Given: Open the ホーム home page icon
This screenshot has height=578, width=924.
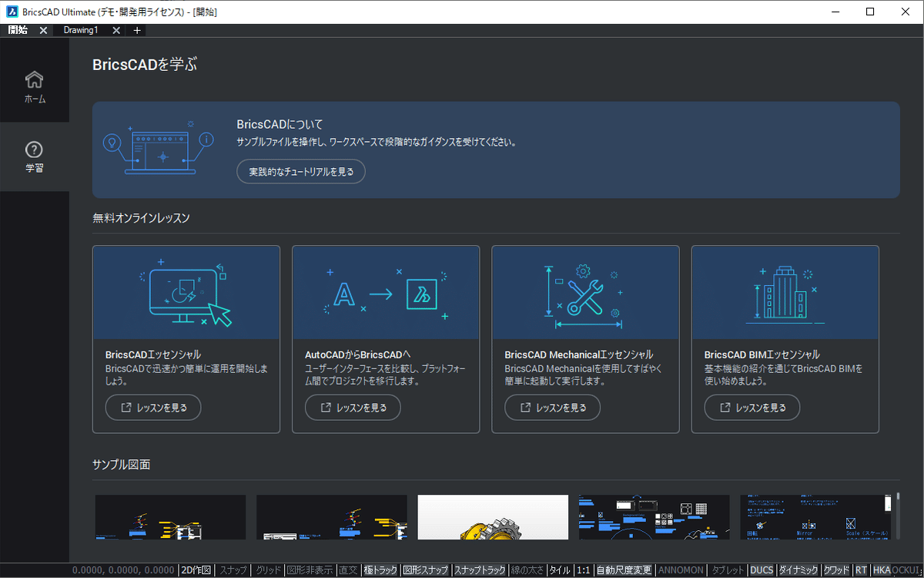Looking at the screenshot, I should [x=35, y=79].
